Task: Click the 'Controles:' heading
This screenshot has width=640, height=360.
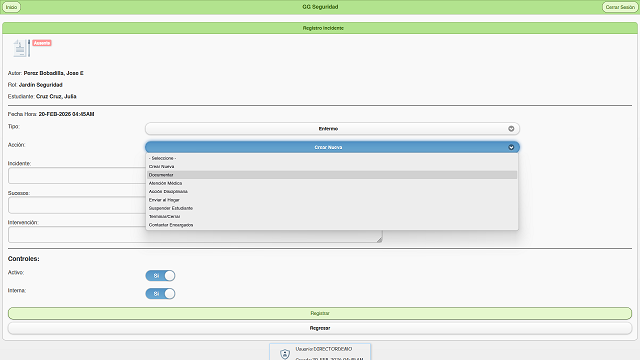Action: pyautogui.click(x=24, y=259)
